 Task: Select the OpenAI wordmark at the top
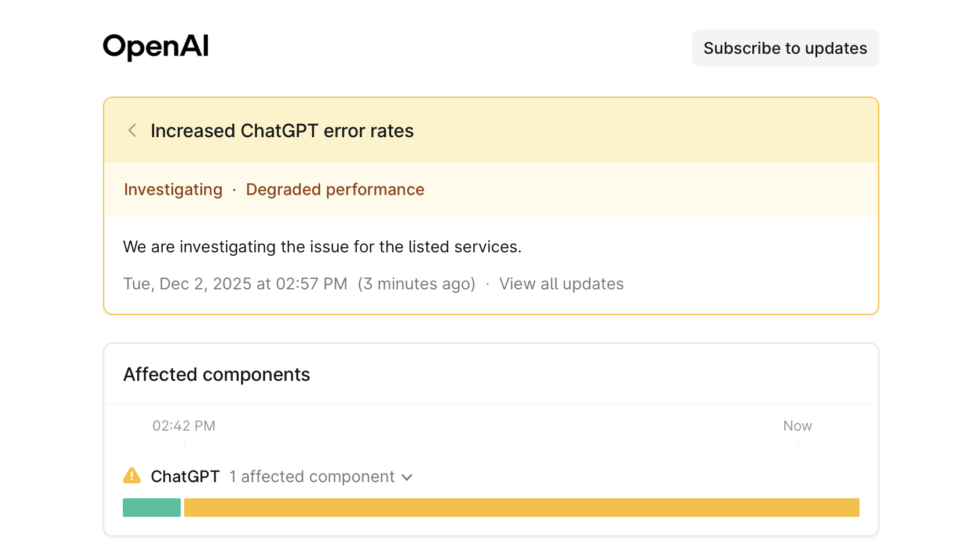pyautogui.click(x=155, y=47)
